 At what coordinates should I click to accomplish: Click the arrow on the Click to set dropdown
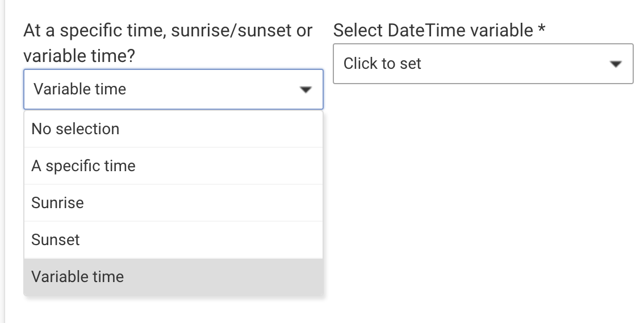click(616, 64)
